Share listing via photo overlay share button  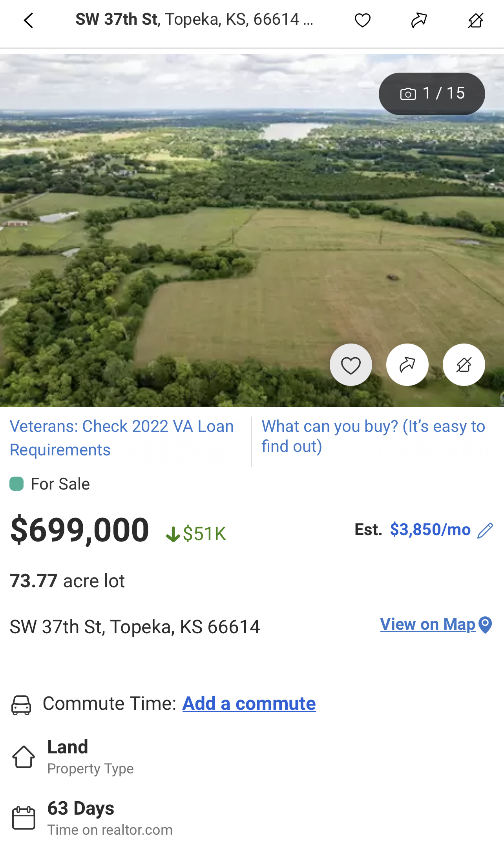tap(407, 365)
